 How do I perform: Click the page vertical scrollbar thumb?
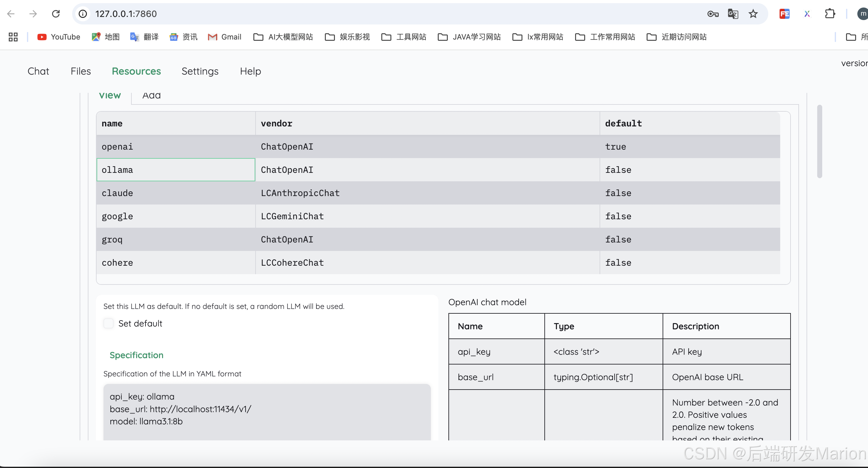point(819,141)
